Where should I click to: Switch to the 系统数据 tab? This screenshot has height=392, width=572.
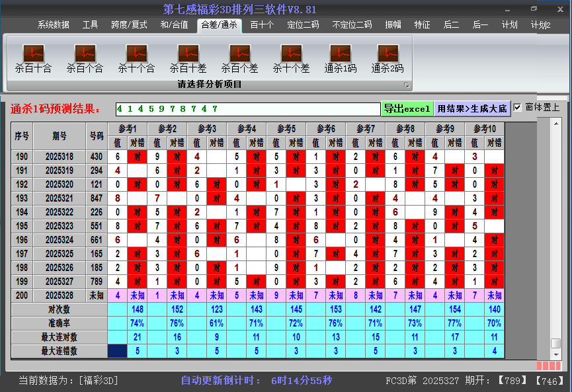(53, 25)
